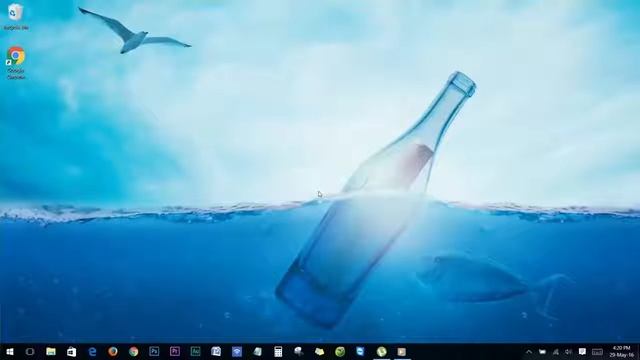
Task: Open network connections tray icon
Action: click(556, 352)
